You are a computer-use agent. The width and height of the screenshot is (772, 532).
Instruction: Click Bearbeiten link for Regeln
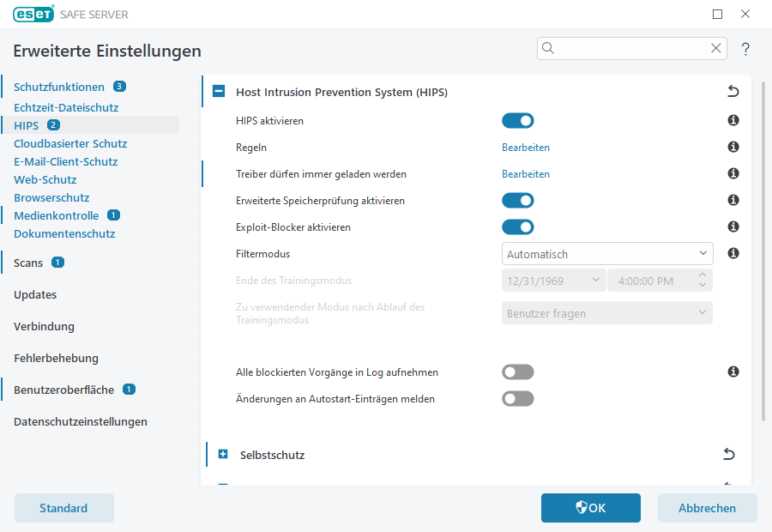pyautogui.click(x=526, y=148)
